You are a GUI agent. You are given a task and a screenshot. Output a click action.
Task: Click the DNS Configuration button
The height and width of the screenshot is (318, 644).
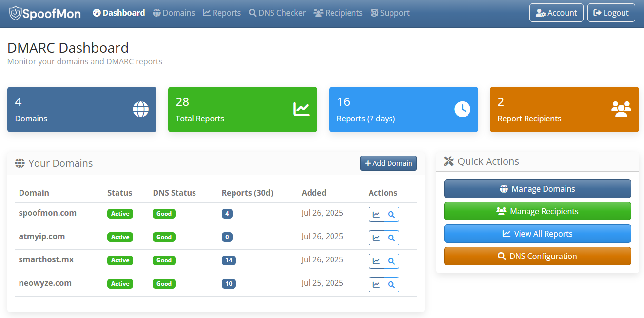tap(538, 256)
